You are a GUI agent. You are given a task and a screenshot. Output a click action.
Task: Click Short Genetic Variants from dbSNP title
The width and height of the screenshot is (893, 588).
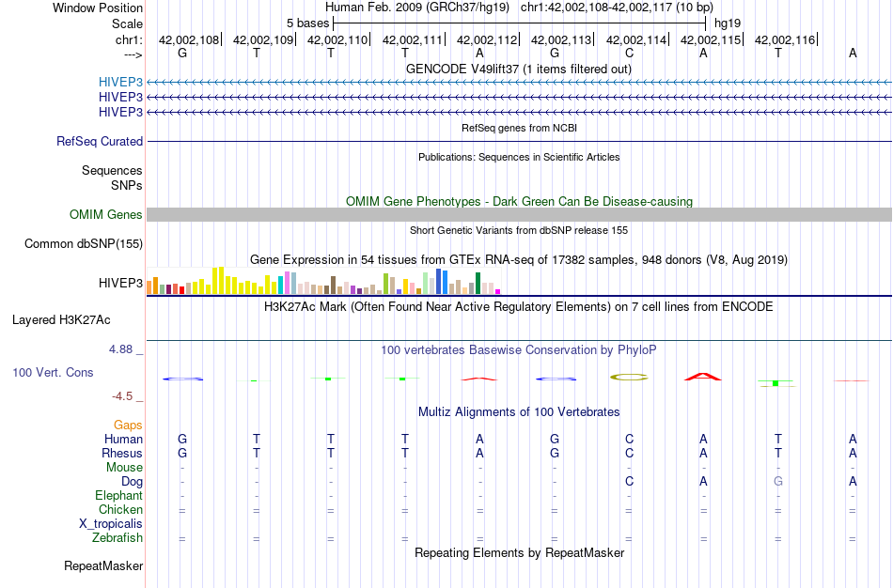519,230
